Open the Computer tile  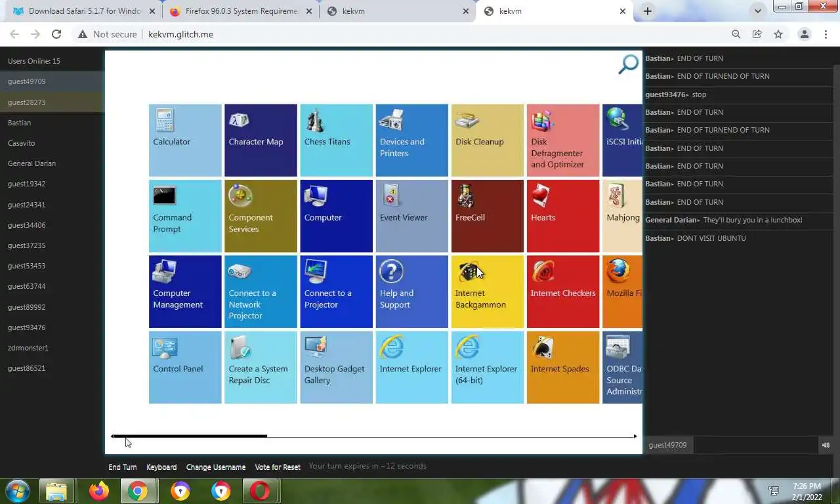point(336,216)
